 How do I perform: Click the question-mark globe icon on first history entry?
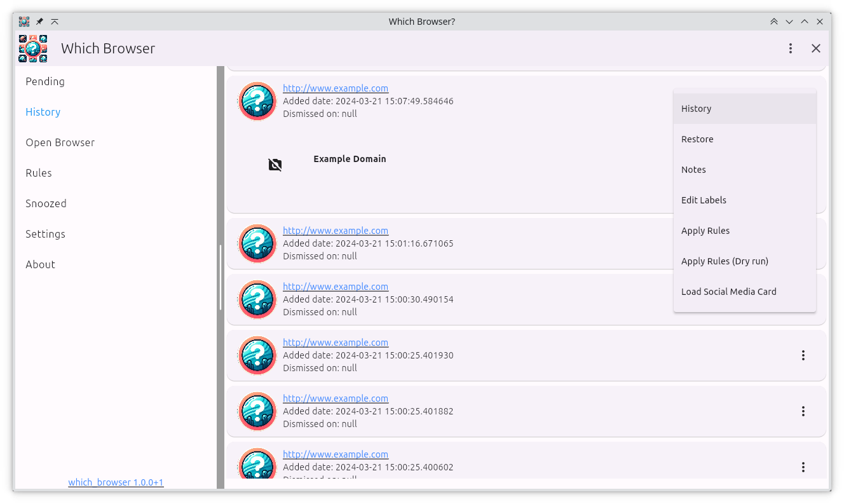[257, 100]
